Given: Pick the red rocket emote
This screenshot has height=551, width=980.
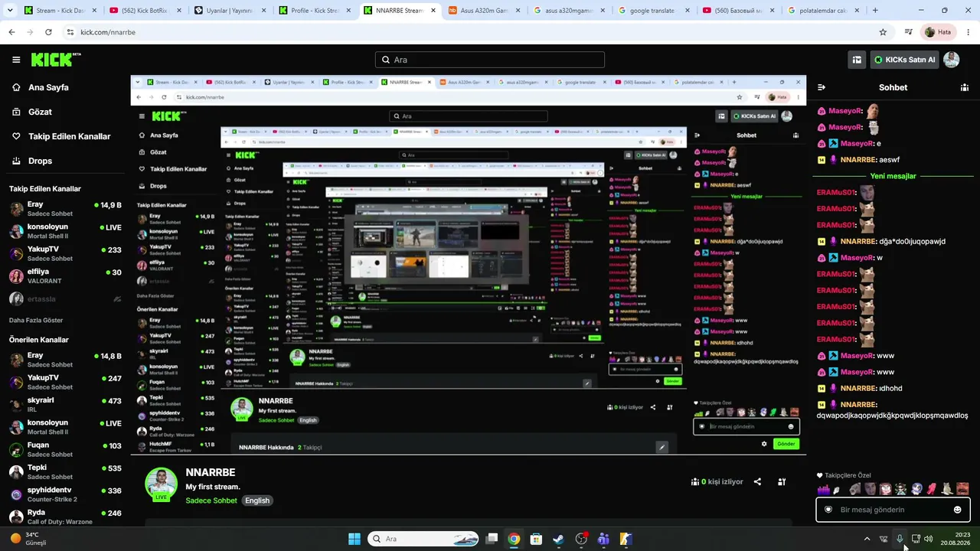Looking at the screenshot, I should click(x=932, y=490).
